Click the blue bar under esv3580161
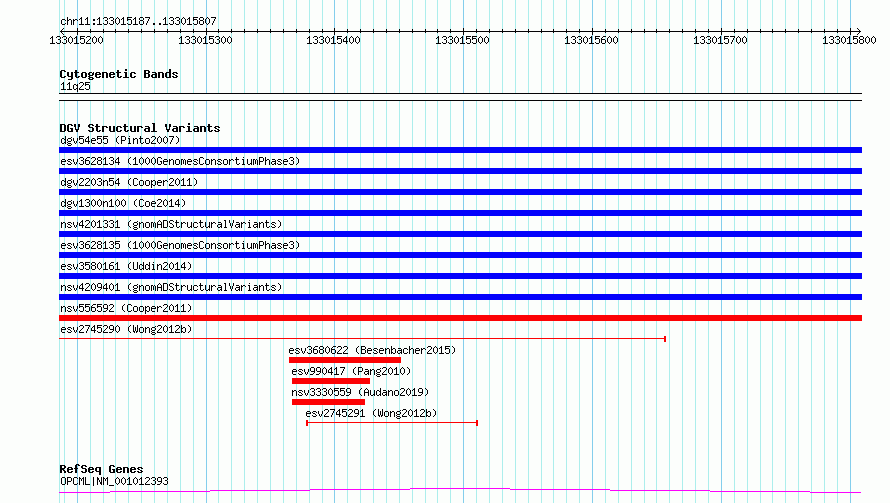890x503 pixels. [x=460, y=276]
